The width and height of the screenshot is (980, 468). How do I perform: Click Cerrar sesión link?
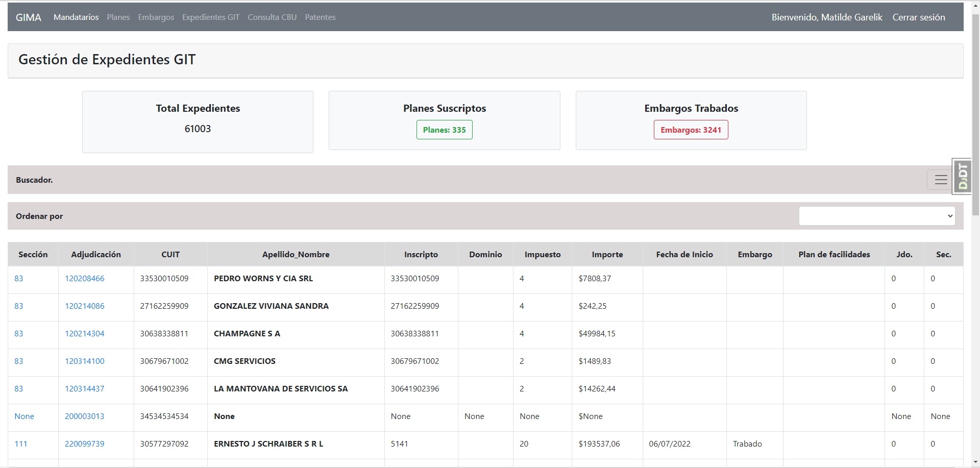(919, 17)
